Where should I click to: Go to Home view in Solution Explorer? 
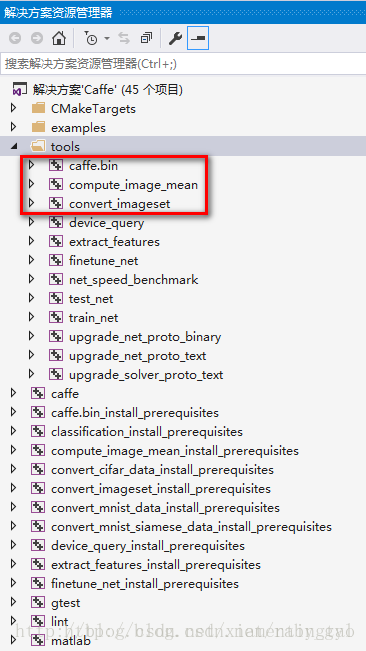click(x=59, y=38)
